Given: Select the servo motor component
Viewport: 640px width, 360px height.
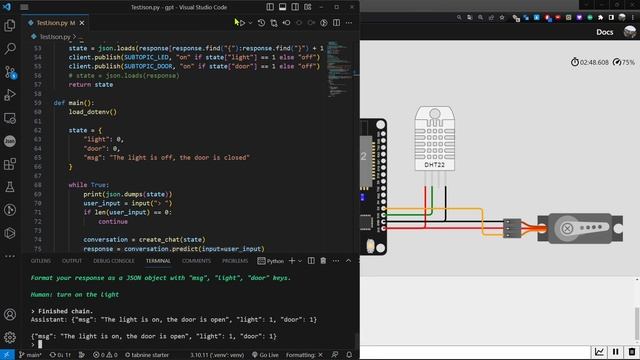Looking at the screenshot, I should click(580, 229).
